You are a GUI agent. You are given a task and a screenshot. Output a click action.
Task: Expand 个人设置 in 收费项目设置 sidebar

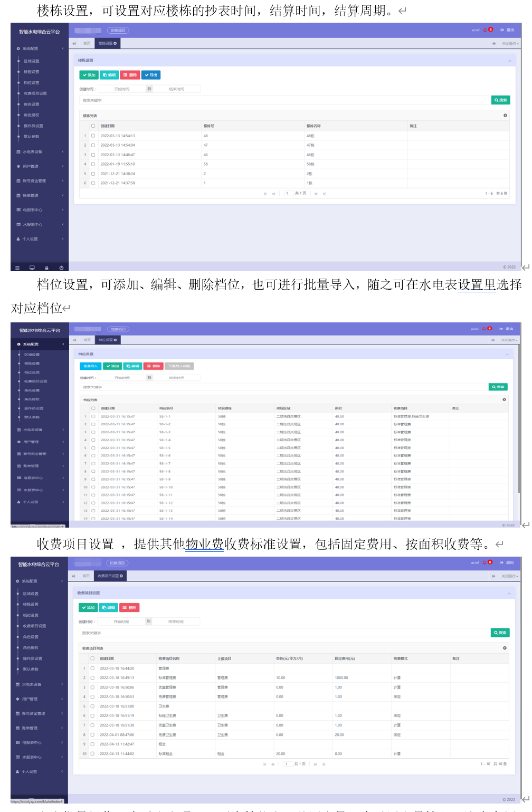pyautogui.click(x=40, y=771)
